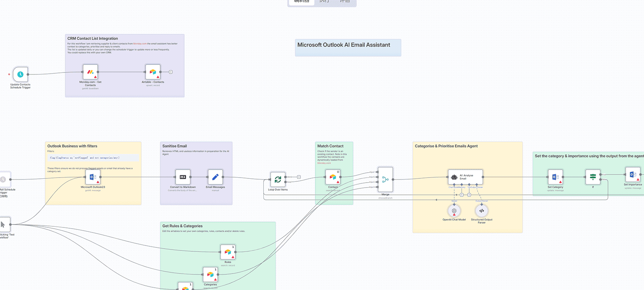The width and height of the screenshot is (644, 290).
Task: Open the Update Contacts Schedule Trigger node
Action: 20,74
